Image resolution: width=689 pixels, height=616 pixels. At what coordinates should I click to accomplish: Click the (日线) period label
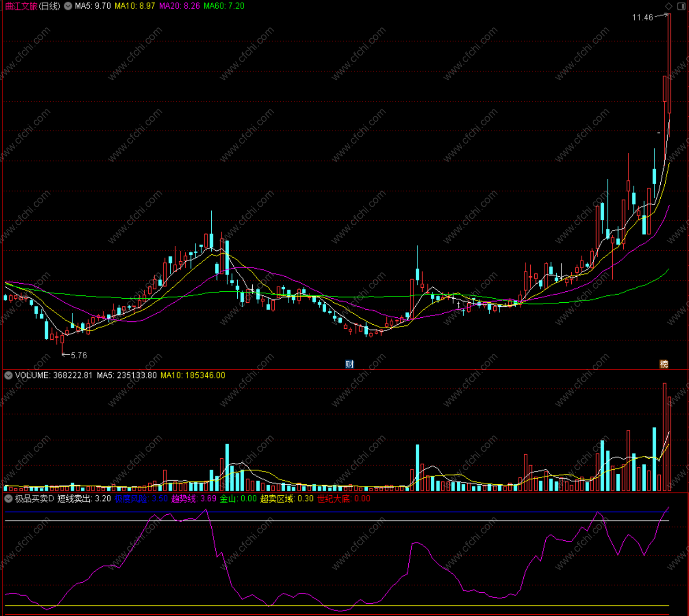[x=49, y=6]
